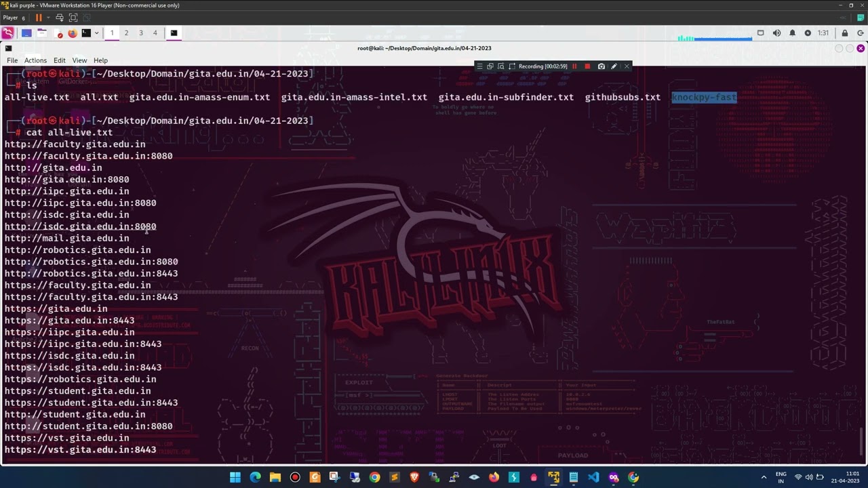Pause the virtual machine in VMware

click(x=39, y=18)
